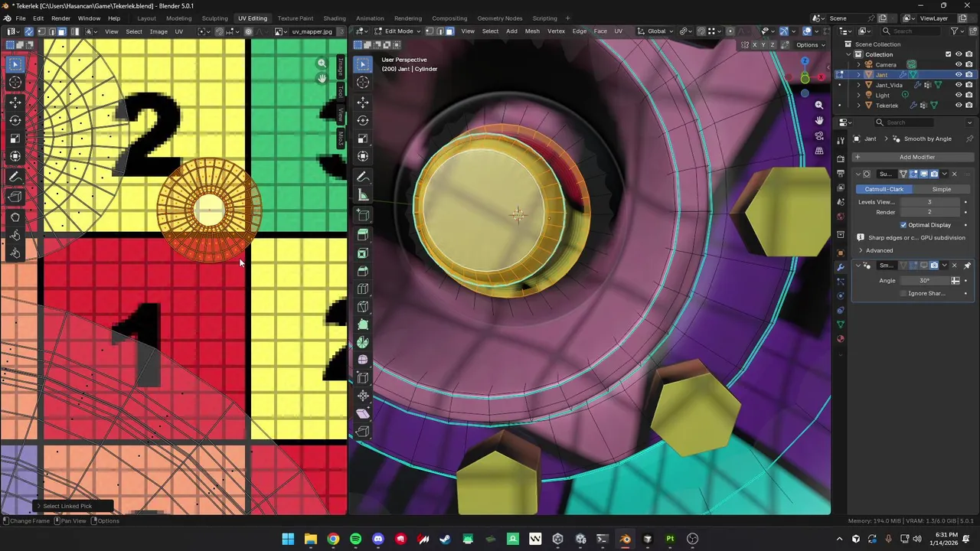The height and width of the screenshot is (551, 980).
Task: Open the Mesh menu in 3D viewport
Action: pyautogui.click(x=532, y=31)
